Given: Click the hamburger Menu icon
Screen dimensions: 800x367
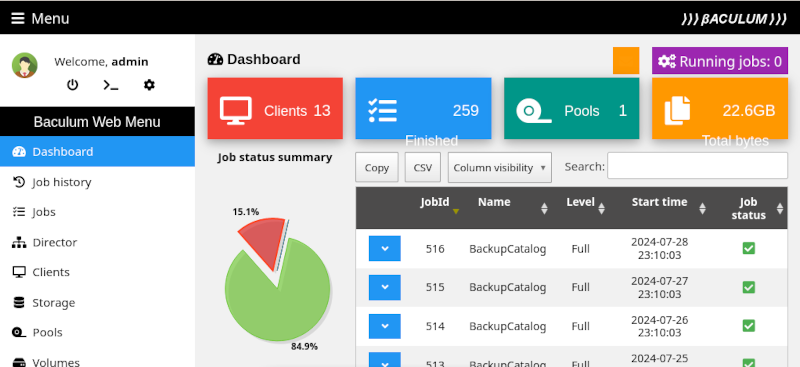Looking at the screenshot, I should click(18, 18).
